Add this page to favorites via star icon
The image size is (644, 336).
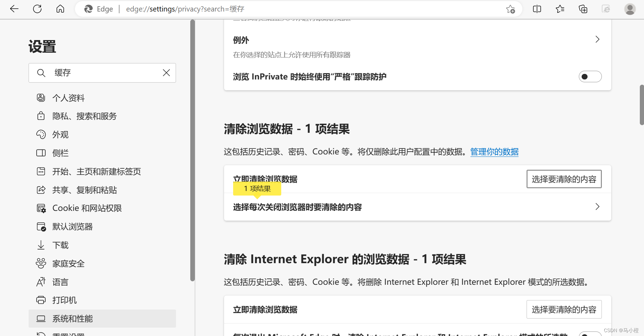pos(511,9)
